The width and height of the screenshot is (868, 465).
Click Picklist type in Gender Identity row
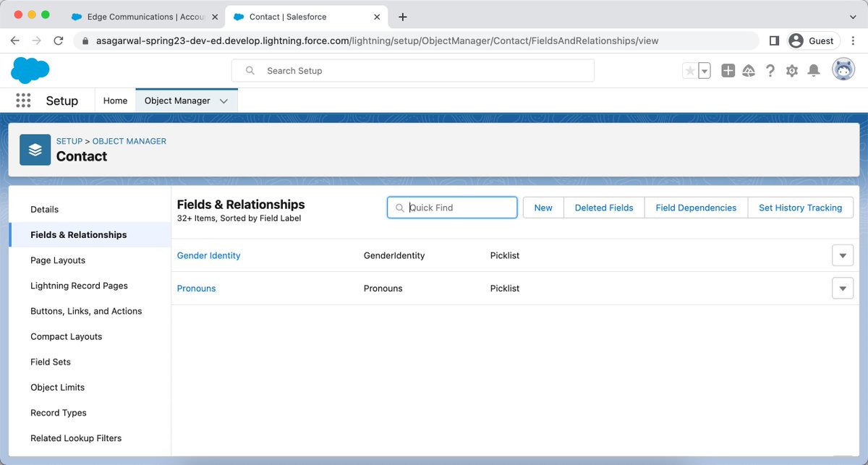505,255
